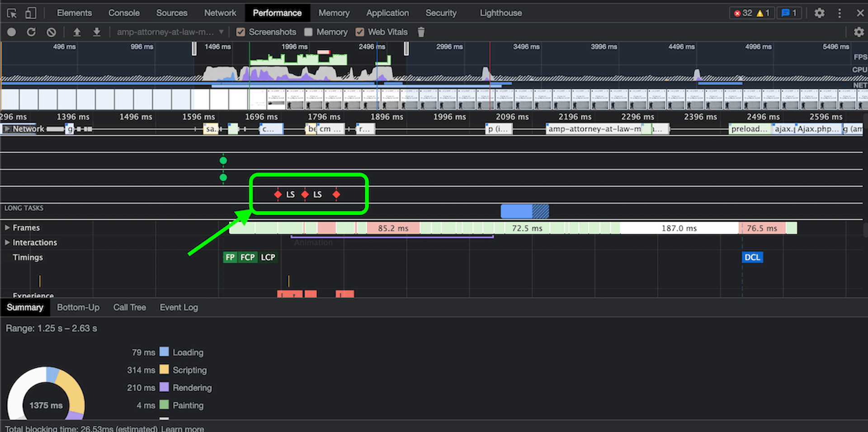Open the Bottom-Up tab

tap(78, 308)
